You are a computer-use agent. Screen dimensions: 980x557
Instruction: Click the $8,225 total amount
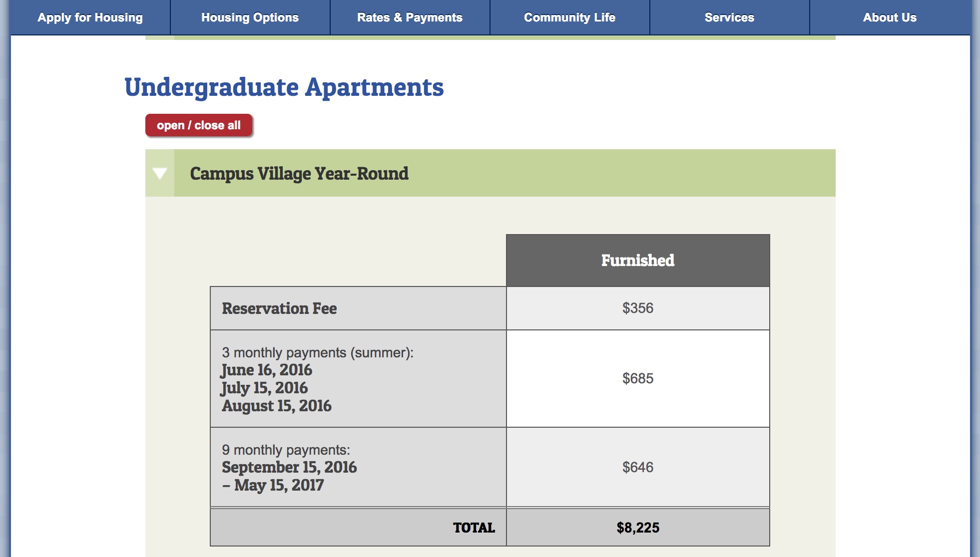click(x=637, y=528)
